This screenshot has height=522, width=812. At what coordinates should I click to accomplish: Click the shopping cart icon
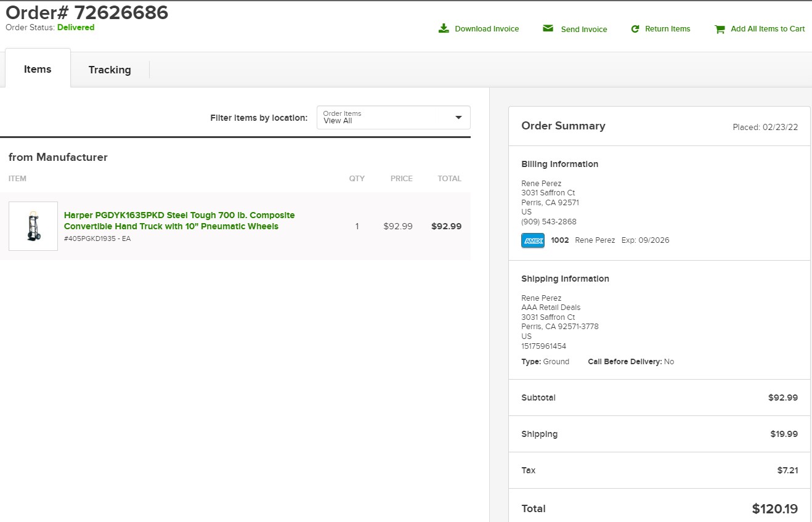pyautogui.click(x=720, y=29)
